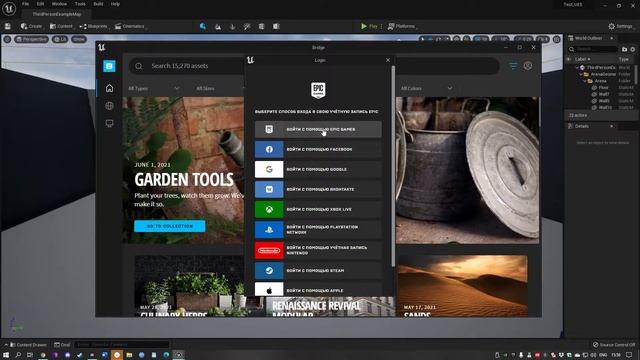This screenshot has width=640, height=360.
Task: Click the Nintendo logo login icon
Action: (269, 250)
